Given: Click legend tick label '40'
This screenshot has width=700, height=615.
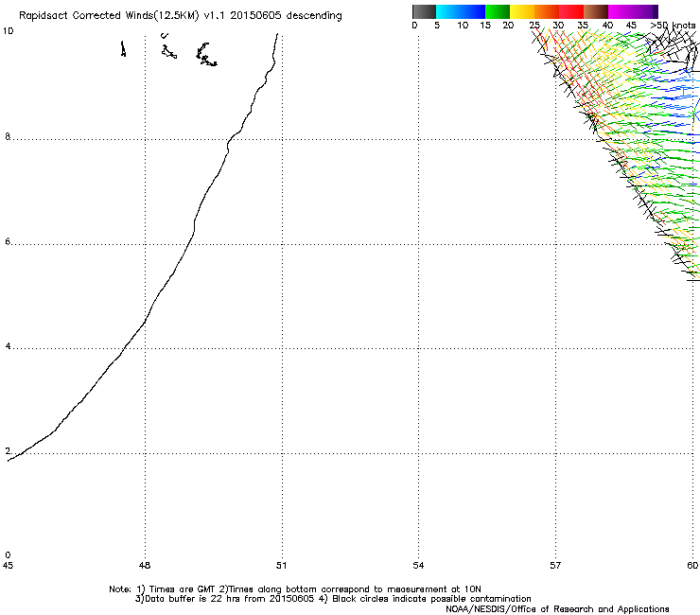Looking at the screenshot, I should [607, 26].
